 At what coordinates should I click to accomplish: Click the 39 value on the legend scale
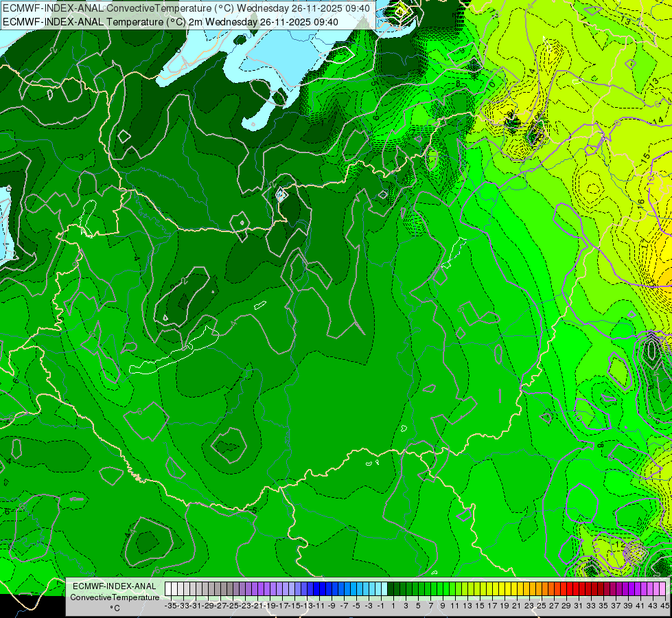[628, 606]
